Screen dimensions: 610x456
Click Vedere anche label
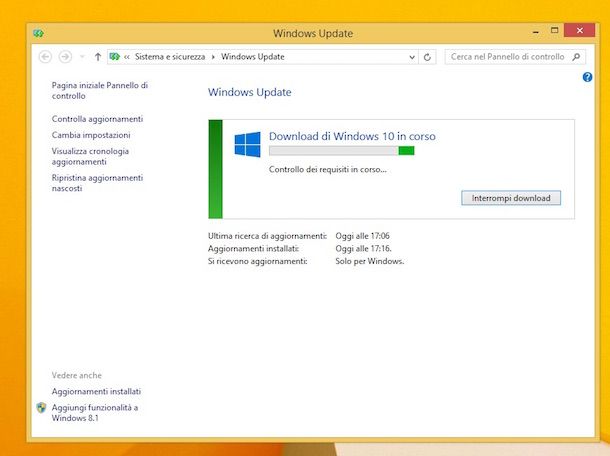coord(77,375)
